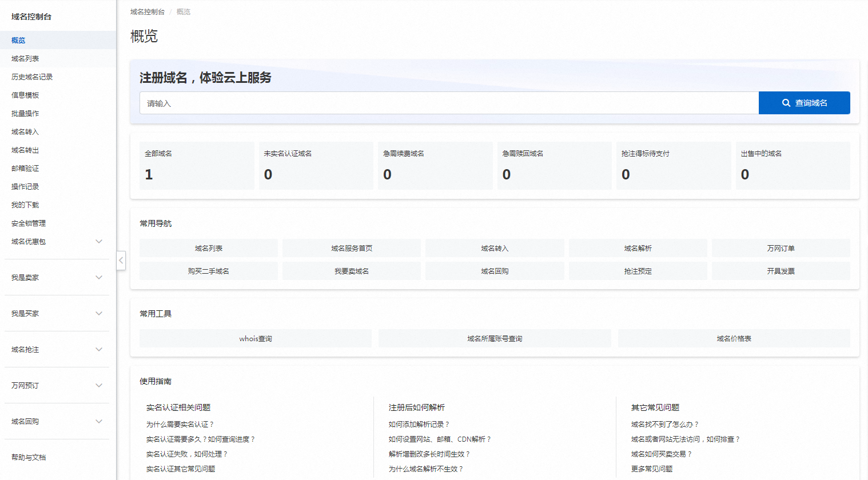Click 域名回购 quick navigation button
The height and width of the screenshot is (480, 868).
pyautogui.click(x=495, y=271)
